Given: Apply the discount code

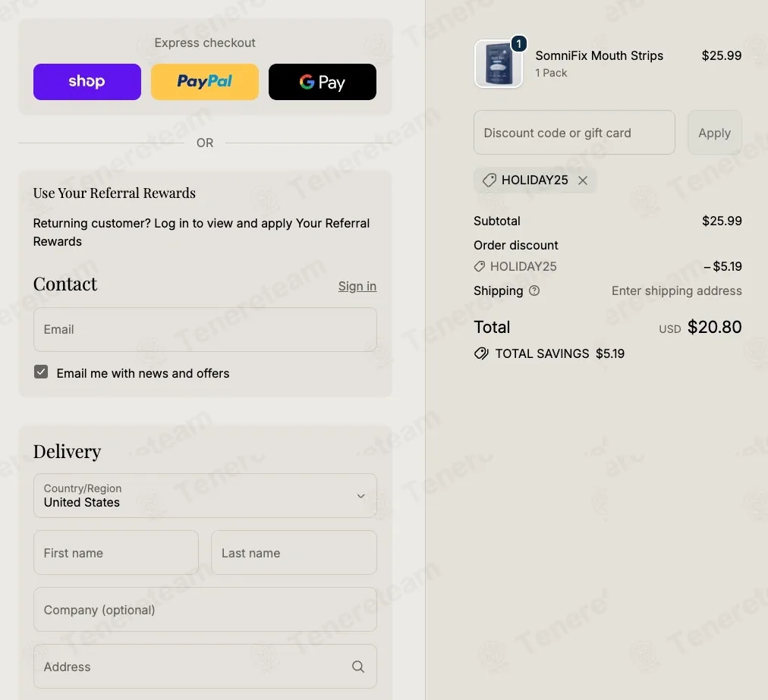Looking at the screenshot, I should click(x=715, y=133).
